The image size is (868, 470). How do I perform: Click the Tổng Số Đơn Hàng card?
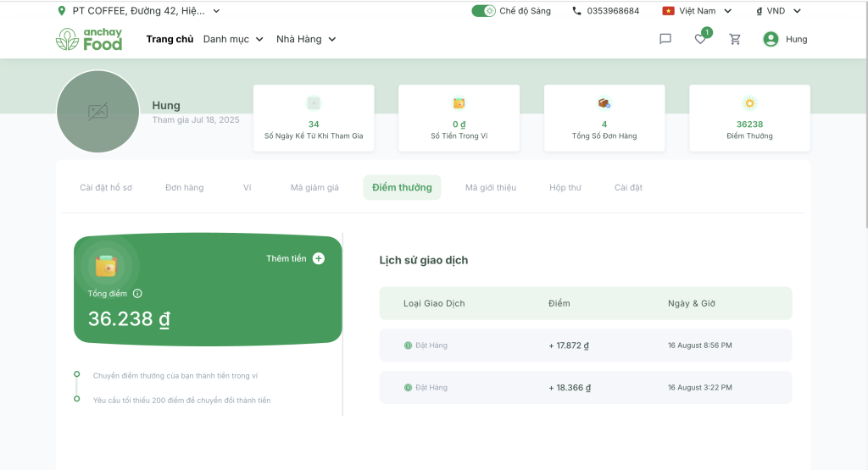coord(604,118)
